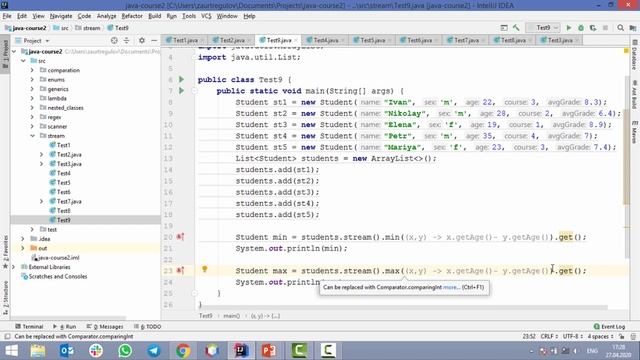Open the Analyze menu
This screenshot has width=640, height=360.
[107, 16]
